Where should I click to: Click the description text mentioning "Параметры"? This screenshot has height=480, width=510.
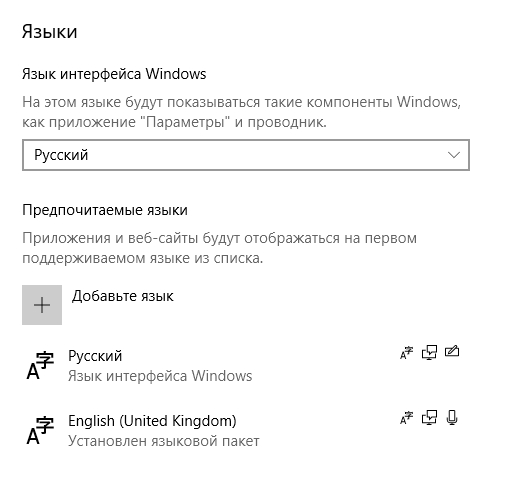[241, 112]
